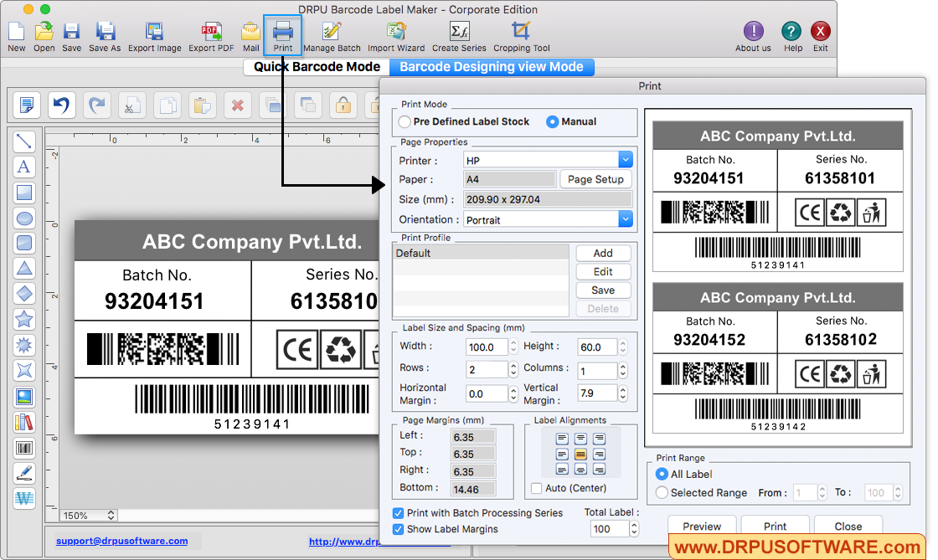
Task: Export the label as PDF
Action: click(211, 35)
